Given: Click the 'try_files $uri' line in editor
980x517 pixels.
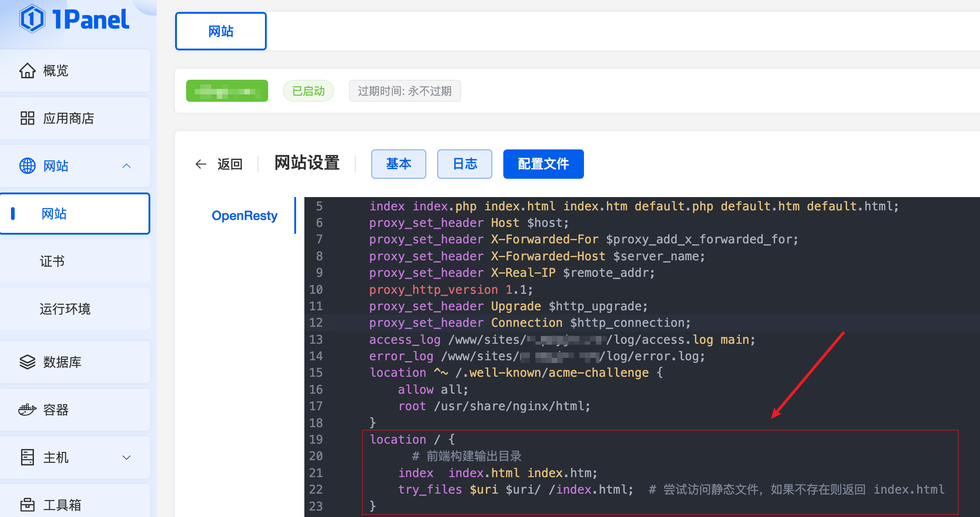Looking at the screenshot, I should 516,489.
